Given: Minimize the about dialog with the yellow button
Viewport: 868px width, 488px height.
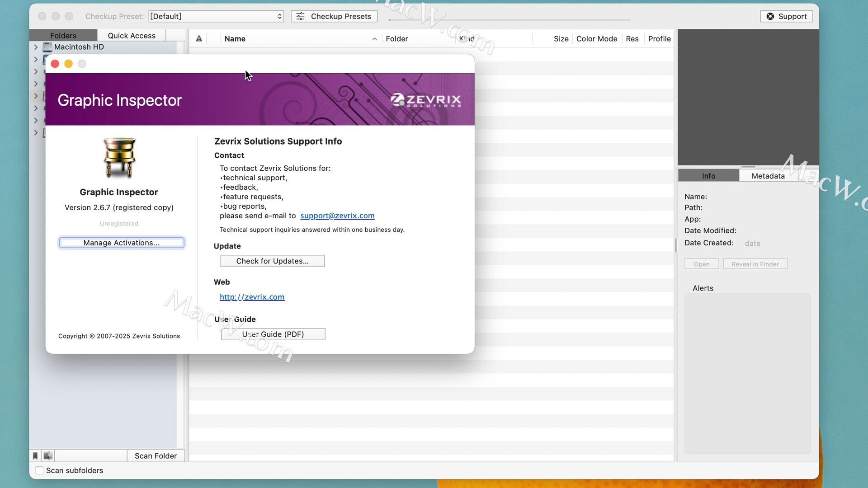Looking at the screenshot, I should (69, 64).
